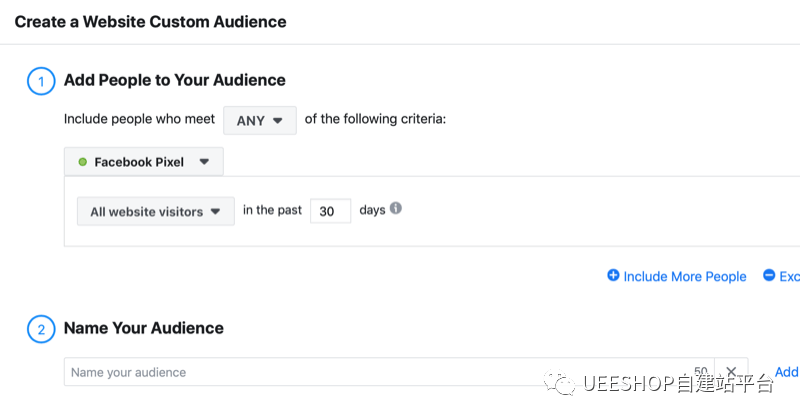This screenshot has width=800, height=418.
Task: Click the 50 character counter
Action: (700, 372)
